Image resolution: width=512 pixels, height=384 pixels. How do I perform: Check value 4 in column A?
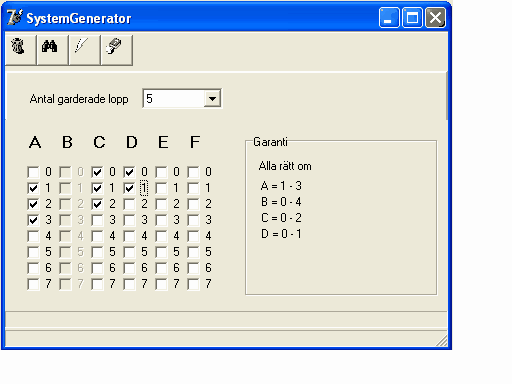click(x=33, y=236)
